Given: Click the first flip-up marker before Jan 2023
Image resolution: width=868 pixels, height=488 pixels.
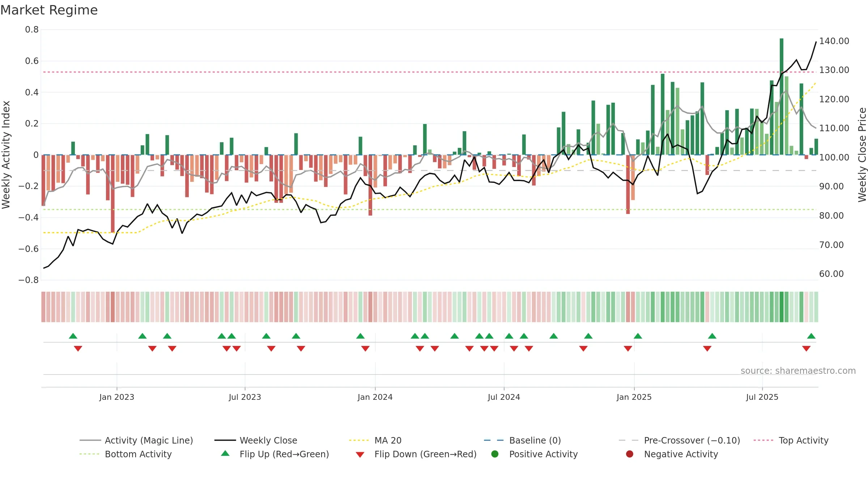Looking at the screenshot, I should click(73, 336).
